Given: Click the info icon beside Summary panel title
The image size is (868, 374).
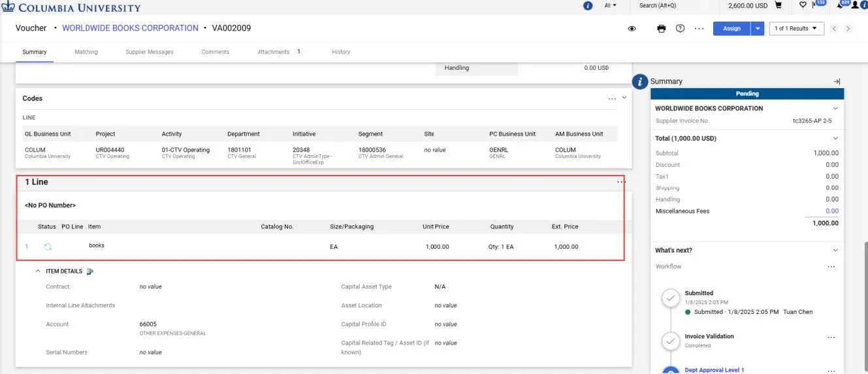Looking at the screenshot, I should click(640, 82).
